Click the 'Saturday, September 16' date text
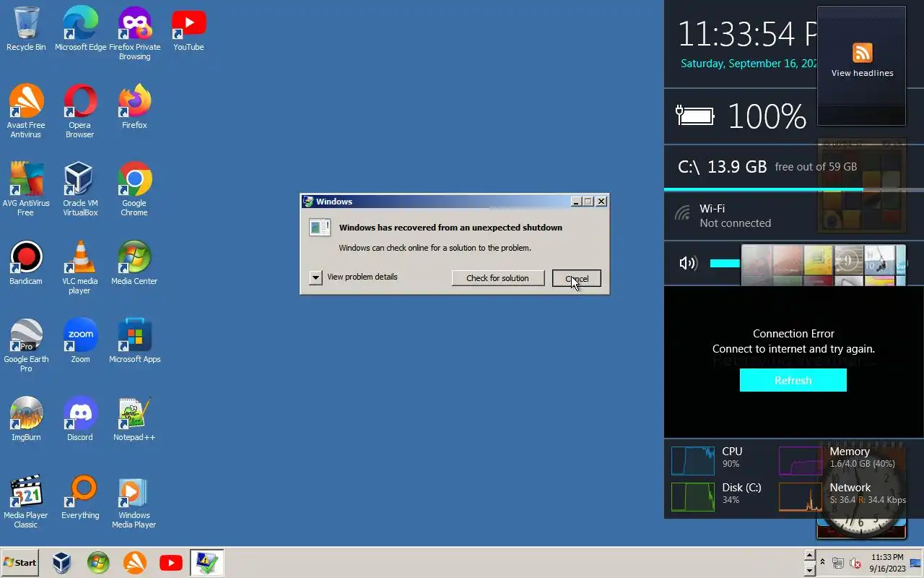The width and height of the screenshot is (924, 578). [749, 64]
